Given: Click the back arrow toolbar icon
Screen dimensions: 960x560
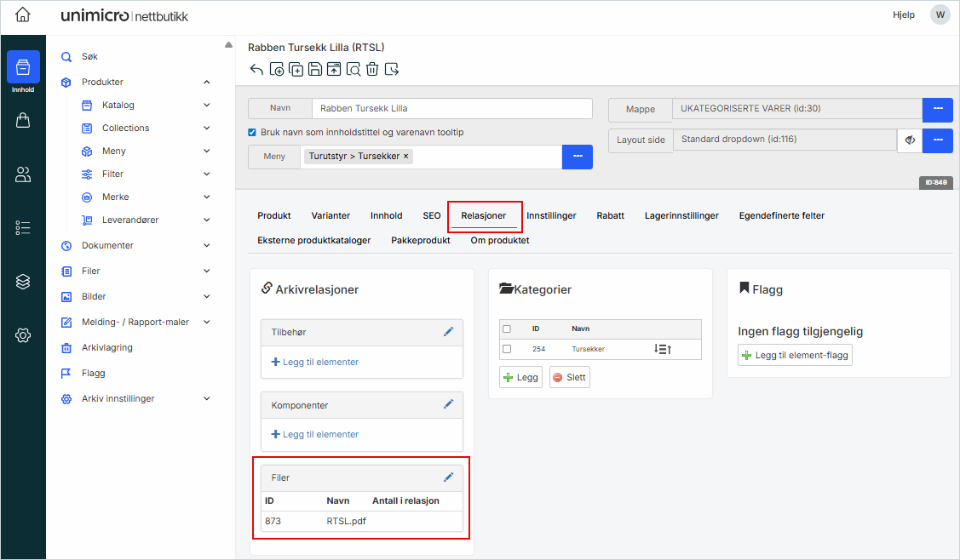Looking at the screenshot, I should (256, 70).
